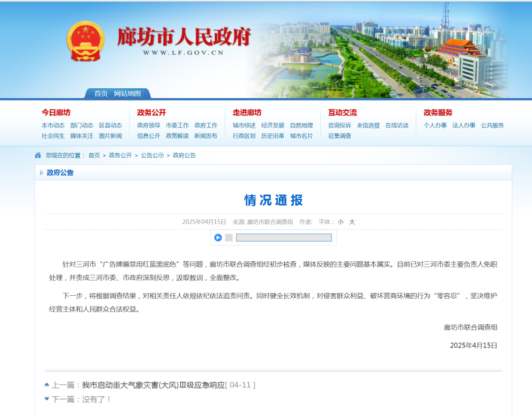
Task: Stop the audio playback
Action: point(229,238)
